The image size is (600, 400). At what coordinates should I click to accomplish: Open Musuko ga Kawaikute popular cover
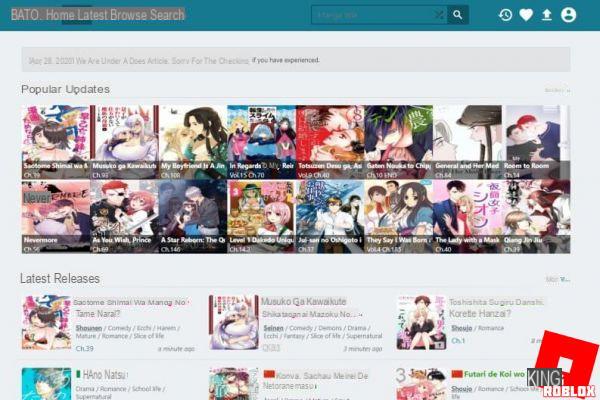(124, 142)
